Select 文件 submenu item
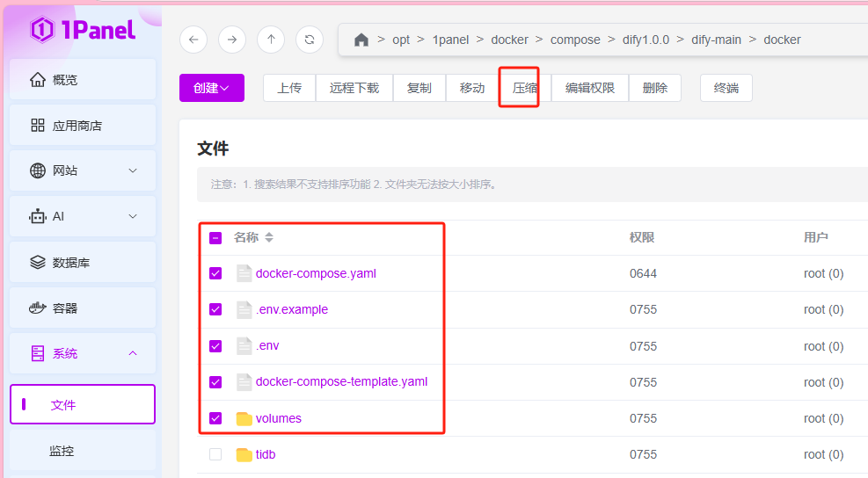The width and height of the screenshot is (868, 478). pyautogui.click(x=83, y=404)
